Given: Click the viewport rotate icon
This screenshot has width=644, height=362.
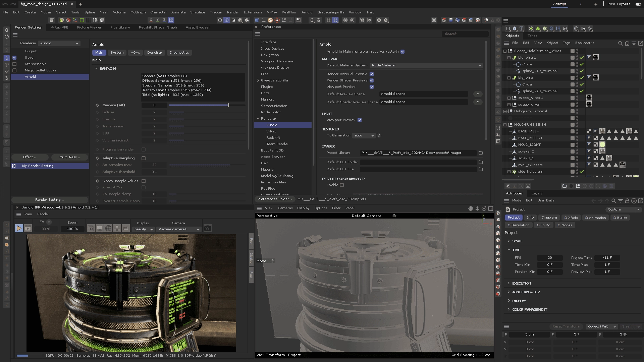Looking at the screenshot, I should pyautogui.click(x=484, y=208).
